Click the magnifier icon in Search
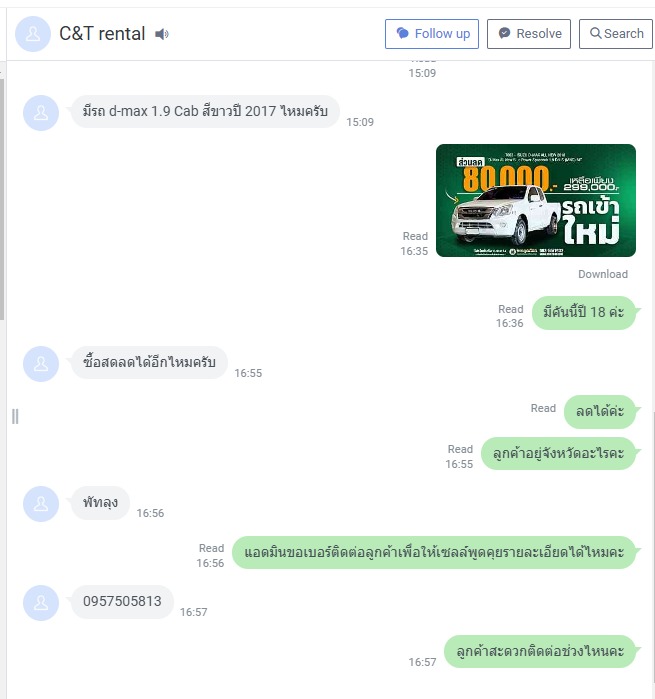 coord(596,33)
